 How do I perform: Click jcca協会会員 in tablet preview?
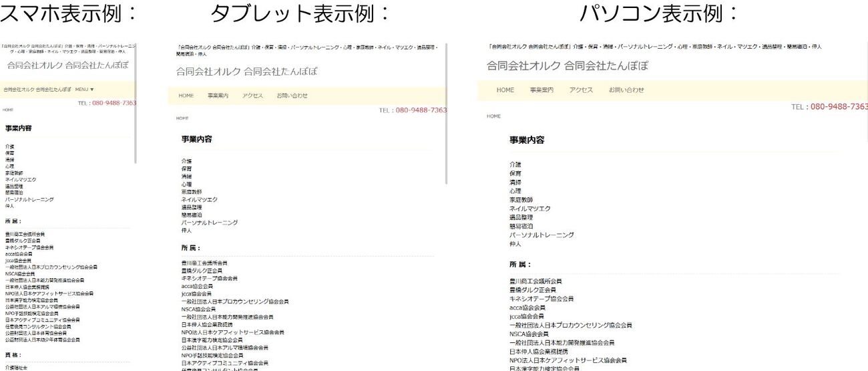(x=196, y=293)
